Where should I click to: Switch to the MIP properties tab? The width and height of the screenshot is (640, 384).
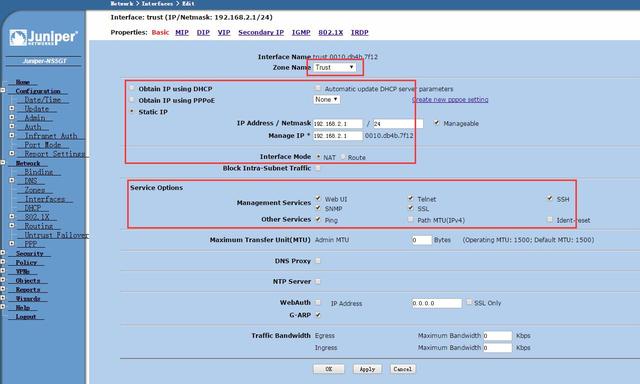[182, 32]
